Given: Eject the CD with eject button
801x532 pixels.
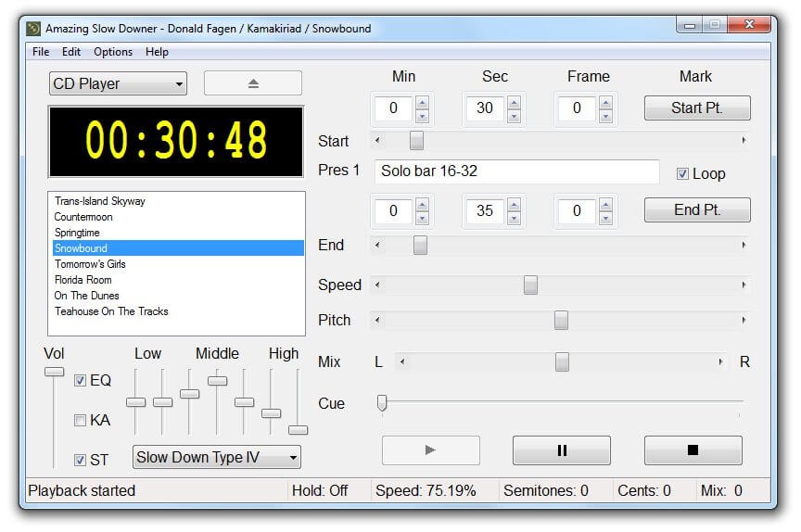Looking at the screenshot, I should 253,83.
